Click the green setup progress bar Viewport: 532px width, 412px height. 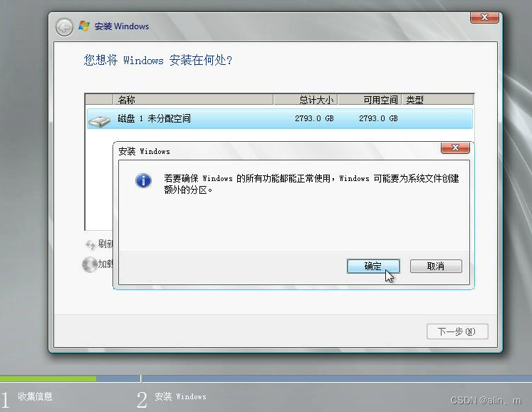(48, 378)
